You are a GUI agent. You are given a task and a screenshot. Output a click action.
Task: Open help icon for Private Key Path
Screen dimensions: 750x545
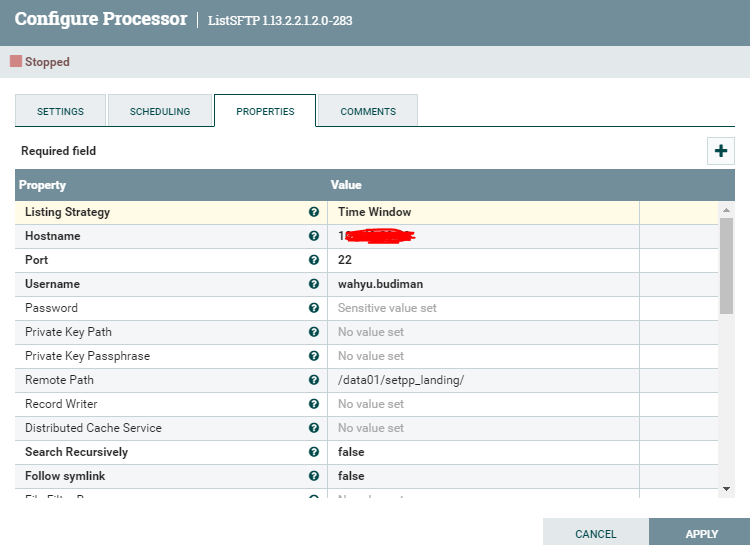click(314, 332)
